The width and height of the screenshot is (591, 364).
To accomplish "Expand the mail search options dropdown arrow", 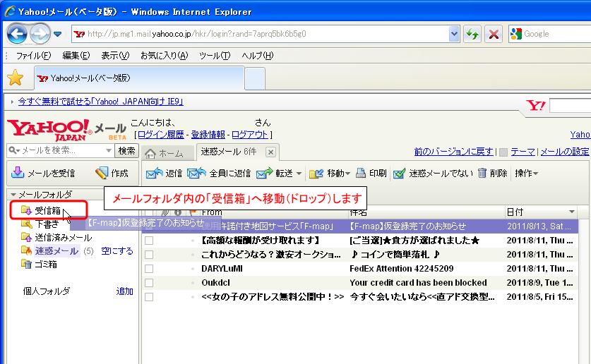I will coord(109,150).
